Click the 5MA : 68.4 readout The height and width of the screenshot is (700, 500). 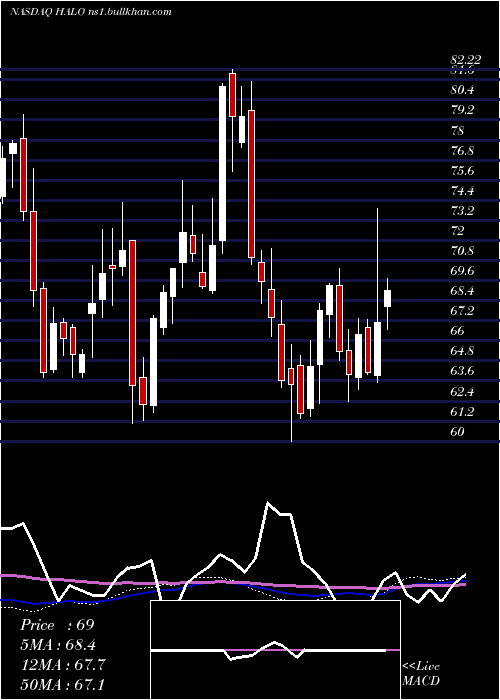click(58, 645)
